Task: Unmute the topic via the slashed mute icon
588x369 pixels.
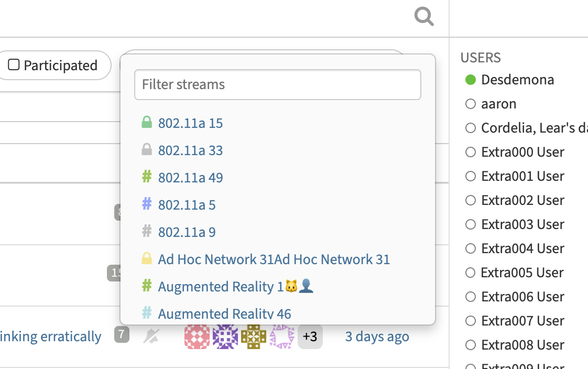Action: (x=151, y=336)
